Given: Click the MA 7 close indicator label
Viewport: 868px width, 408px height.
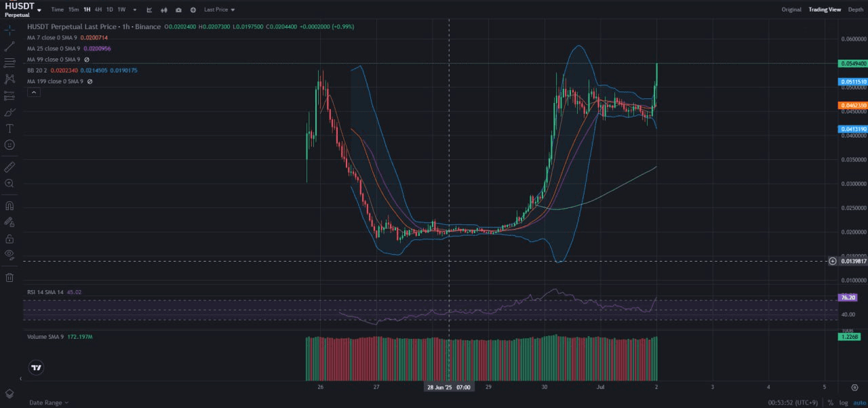Looking at the screenshot, I should pos(52,37).
